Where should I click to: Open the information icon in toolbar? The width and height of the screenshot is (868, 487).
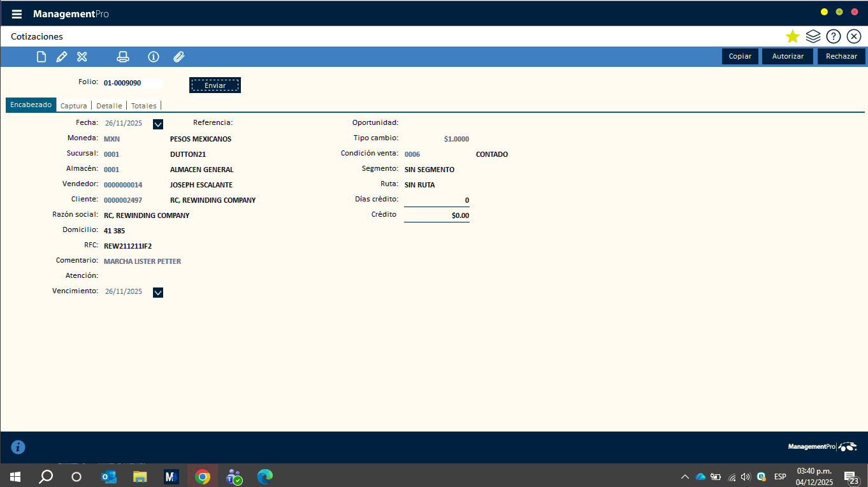(154, 57)
